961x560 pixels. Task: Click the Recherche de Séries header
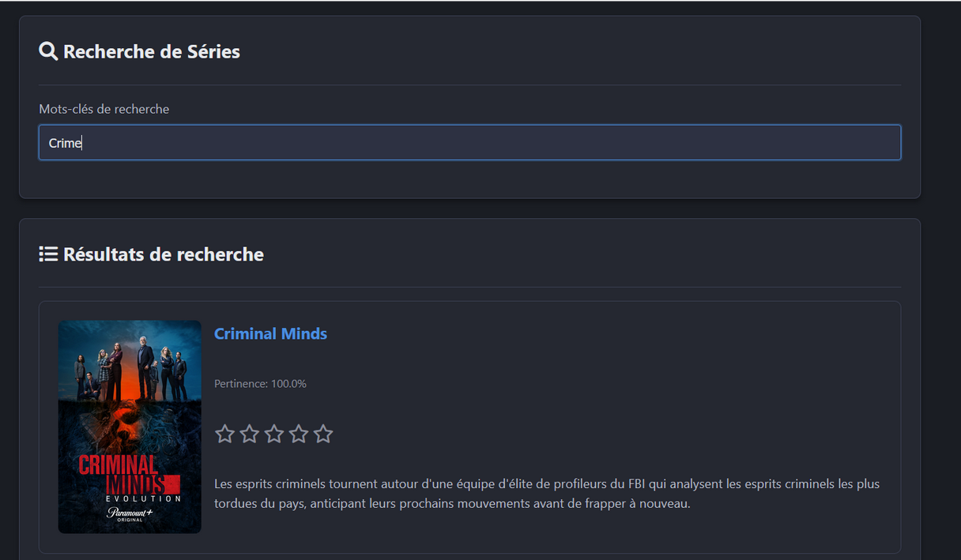point(151,51)
